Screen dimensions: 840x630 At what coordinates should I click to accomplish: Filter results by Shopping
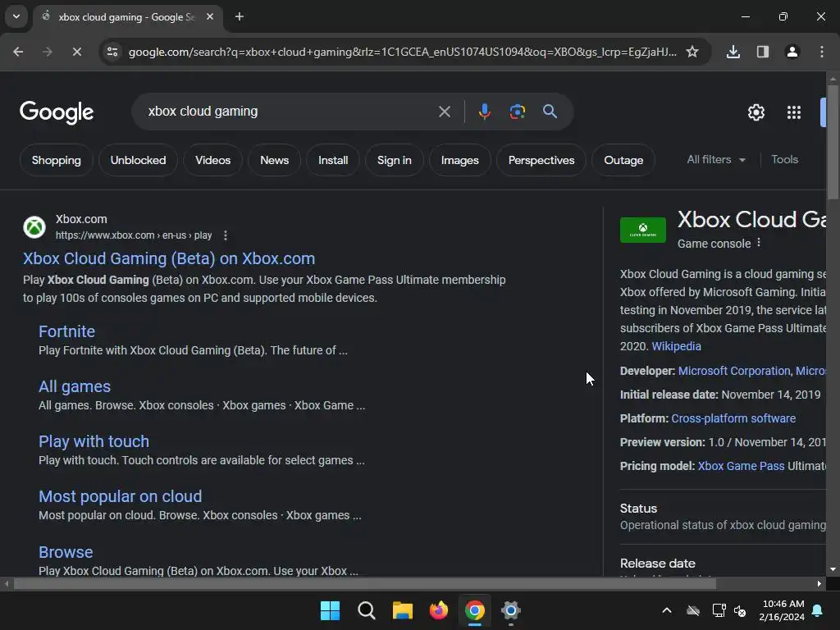pyautogui.click(x=57, y=160)
